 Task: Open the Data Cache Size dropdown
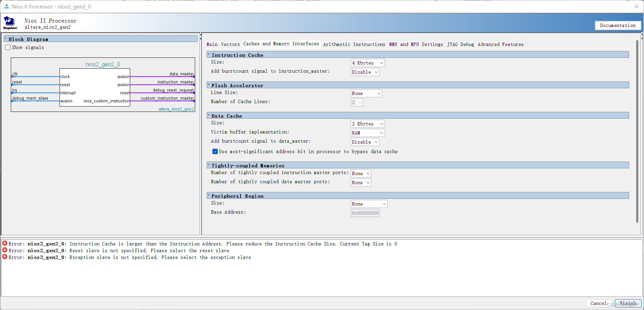(368, 124)
